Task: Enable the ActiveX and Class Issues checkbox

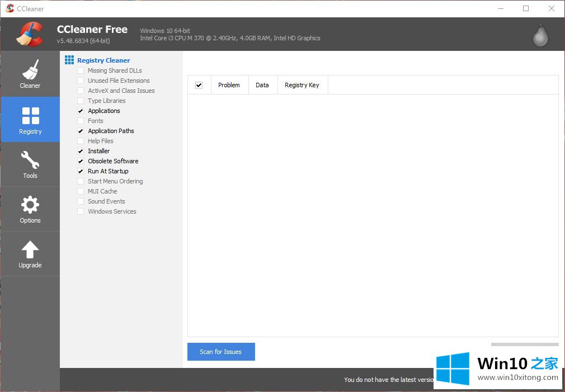Action: pos(81,91)
